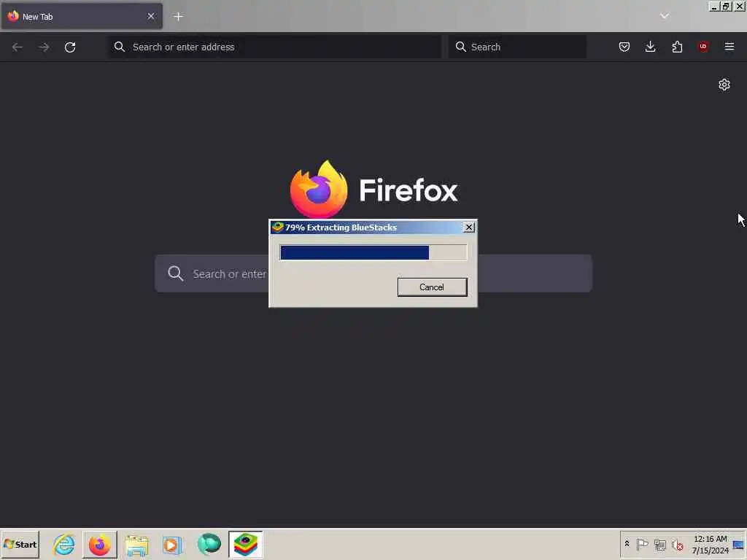Open the Firefox hamburger application menu
The width and height of the screenshot is (747, 560).
[729, 47]
